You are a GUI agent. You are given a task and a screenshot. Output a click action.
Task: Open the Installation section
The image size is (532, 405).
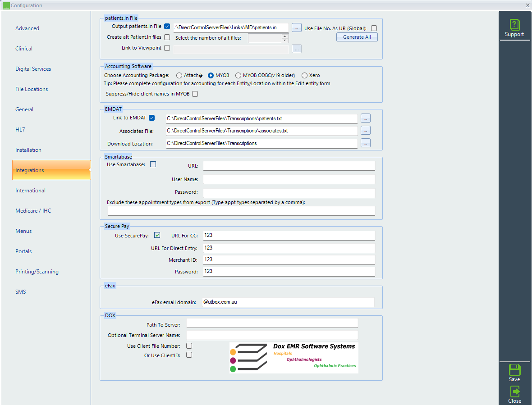[28, 150]
